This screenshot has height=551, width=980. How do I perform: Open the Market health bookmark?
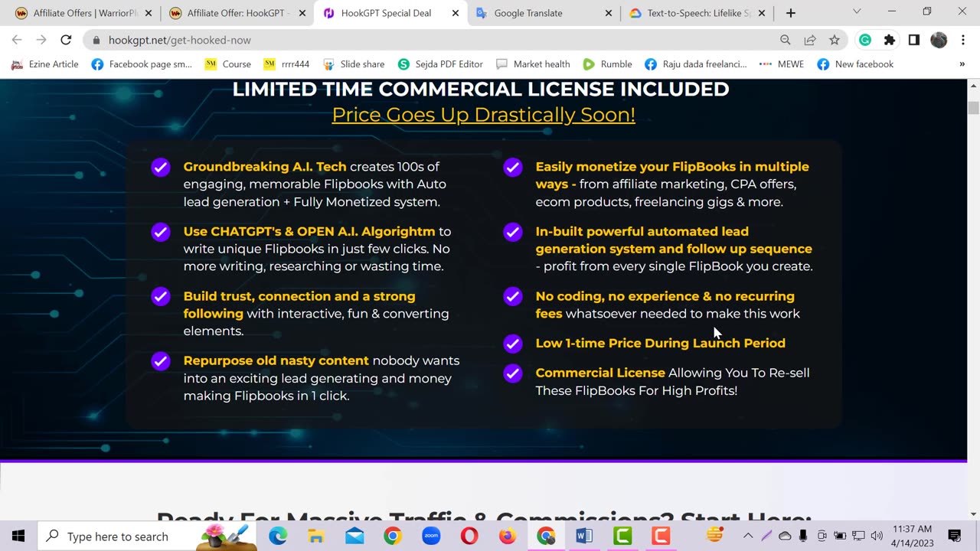pyautogui.click(x=533, y=64)
